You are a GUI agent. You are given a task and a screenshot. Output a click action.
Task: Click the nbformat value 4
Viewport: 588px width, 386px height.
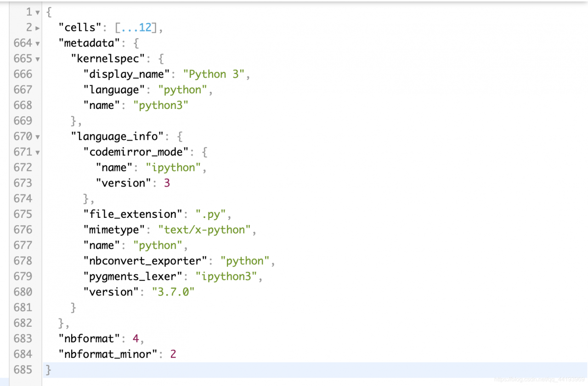coord(136,338)
